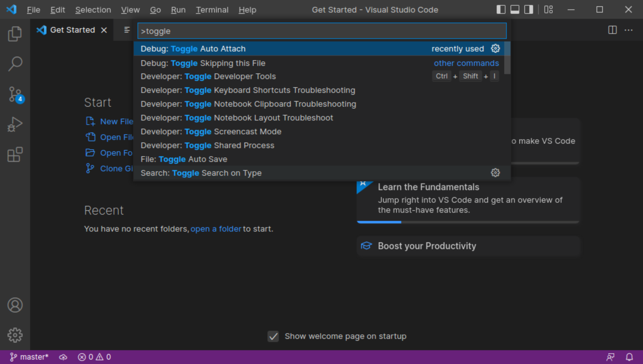This screenshot has height=364, width=643.
Task: Check Show welcome page on startup
Action: coord(273,336)
